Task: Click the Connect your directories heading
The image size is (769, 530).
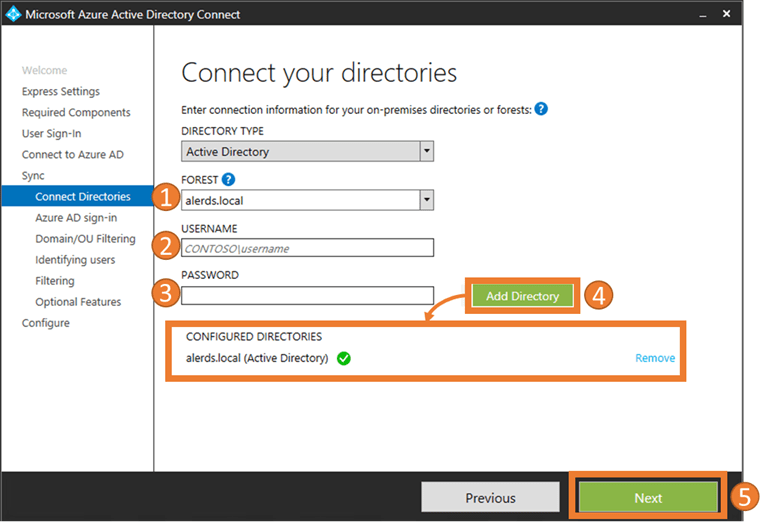Action: (x=319, y=73)
